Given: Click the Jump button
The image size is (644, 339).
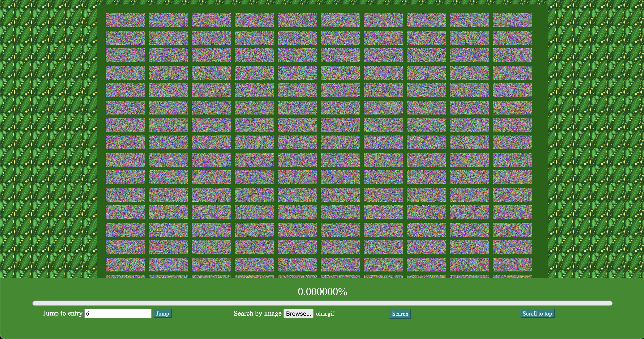Looking at the screenshot, I should [163, 314].
